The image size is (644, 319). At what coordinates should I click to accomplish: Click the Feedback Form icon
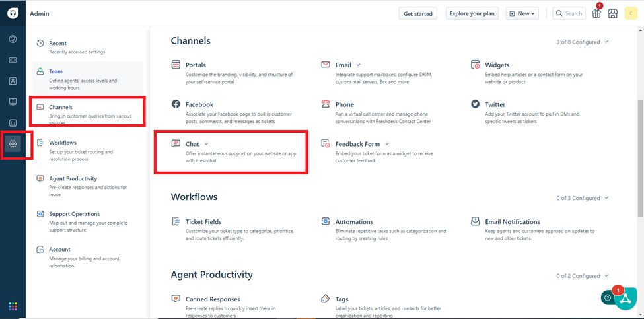pos(326,144)
